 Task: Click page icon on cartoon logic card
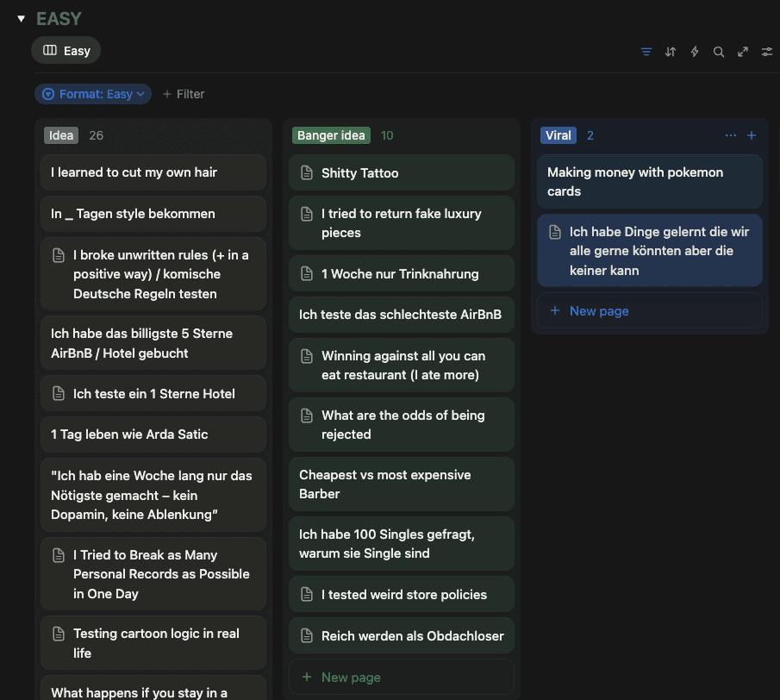point(59,634)
